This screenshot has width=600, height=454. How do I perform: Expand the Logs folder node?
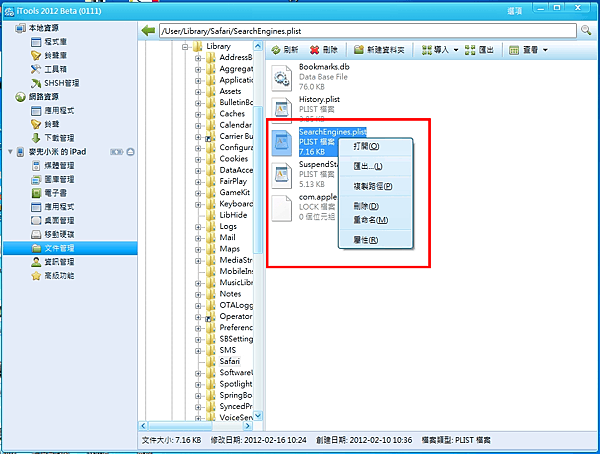pyautogui.click(x=198, y=227)
